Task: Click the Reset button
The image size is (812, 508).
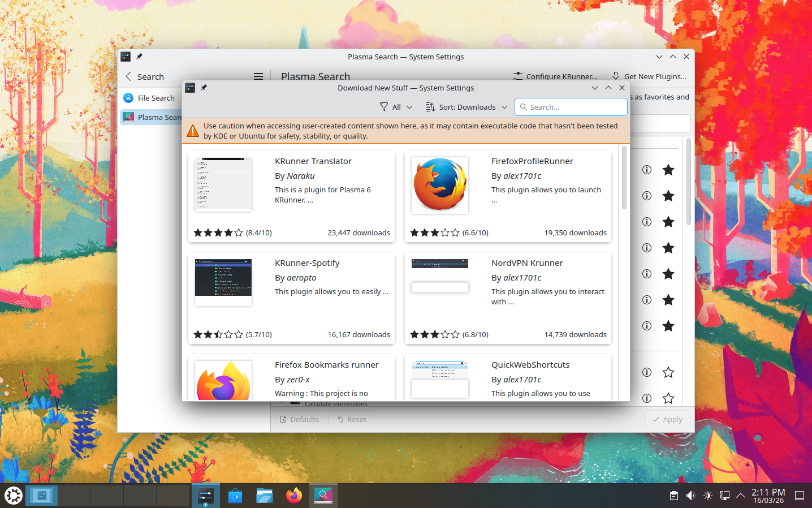Action: click(x=351, y=419)
